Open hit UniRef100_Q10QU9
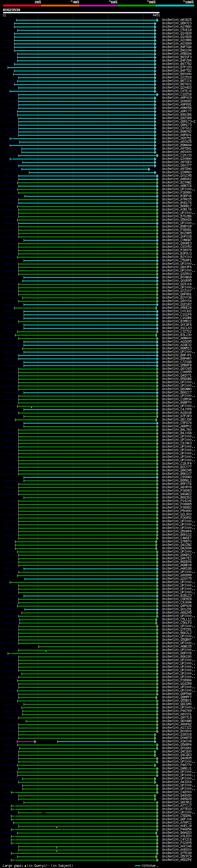Image resolution: width=197 pixels, height=868 pixels. 176,33
